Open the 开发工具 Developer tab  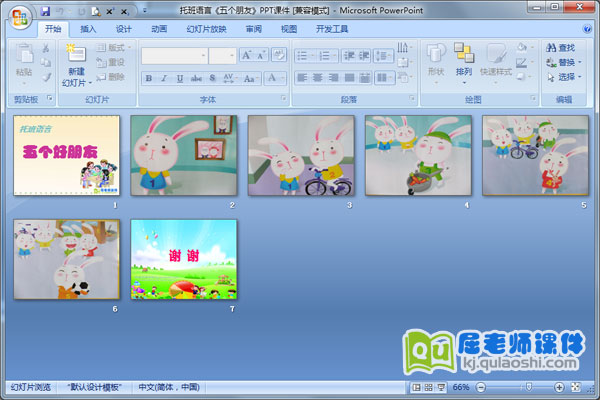[332, 29]
